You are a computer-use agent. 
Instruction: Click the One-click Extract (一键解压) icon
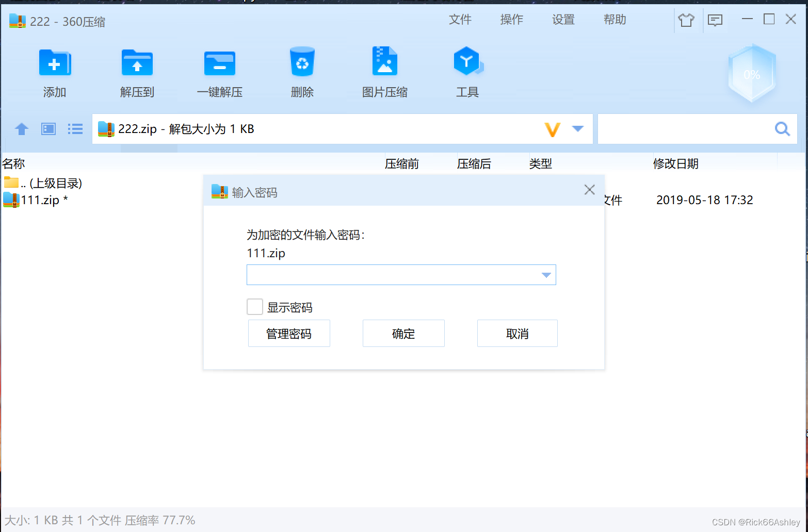(x=220, y=63)
